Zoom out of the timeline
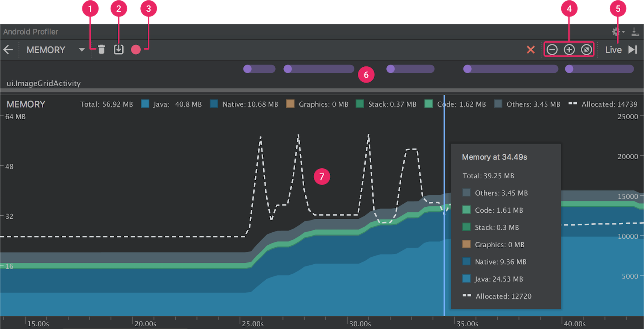644x329 pixels. point(552,50)
